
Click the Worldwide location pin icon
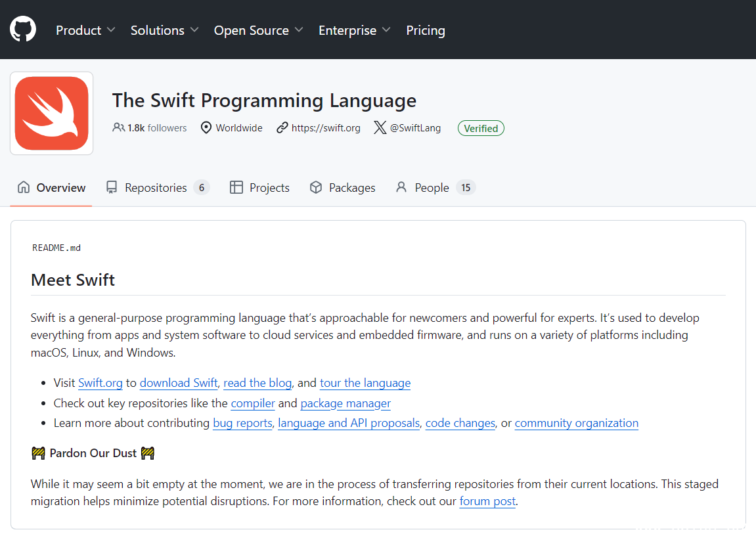[x=206, y=128]
